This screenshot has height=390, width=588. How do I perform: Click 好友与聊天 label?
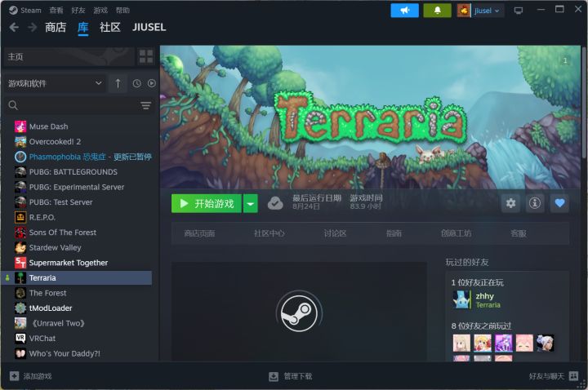pos(546,376)
